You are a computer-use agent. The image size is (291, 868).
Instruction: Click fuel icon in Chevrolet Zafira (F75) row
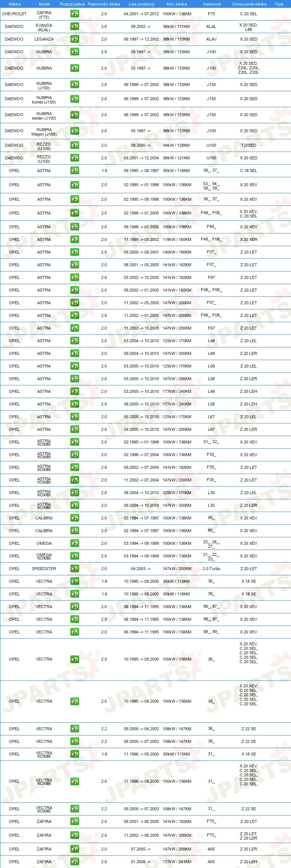[x=74, y=14]
